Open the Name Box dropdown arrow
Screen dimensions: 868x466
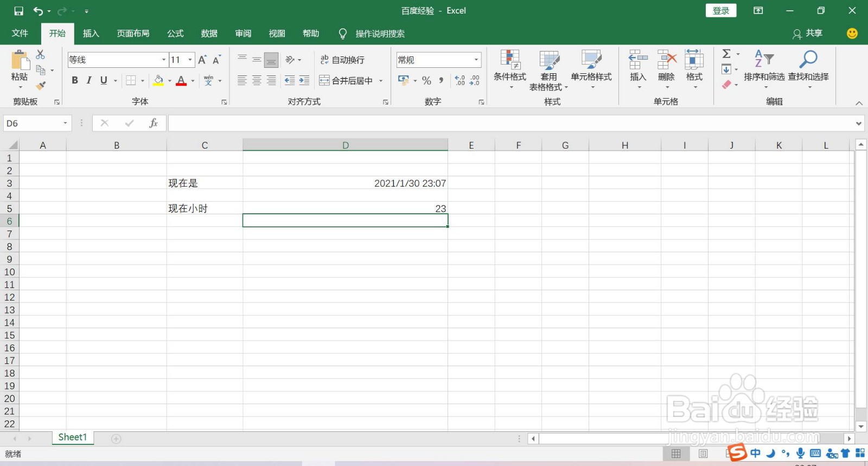coord(65,123)
